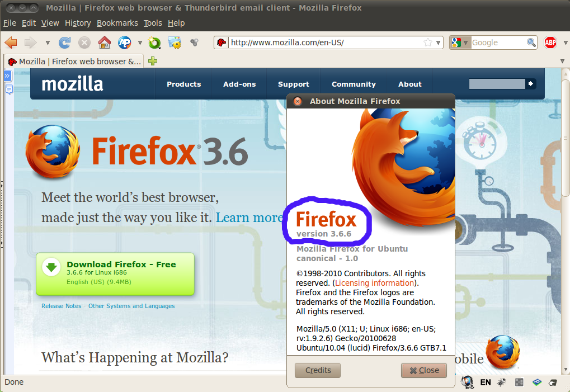Go to the Home page icon
This screenshot has height=392, width=570.
[105, 42]
